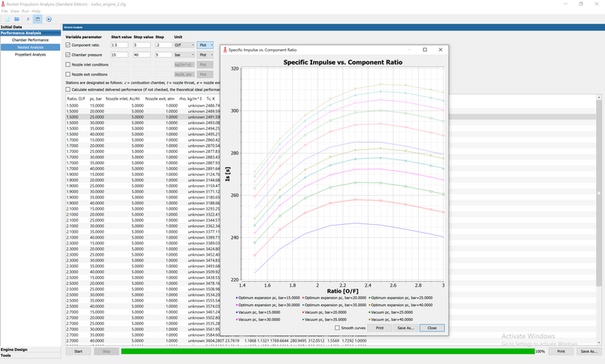
Task: Close plot window with title bar X
Action: click(442, 50)
